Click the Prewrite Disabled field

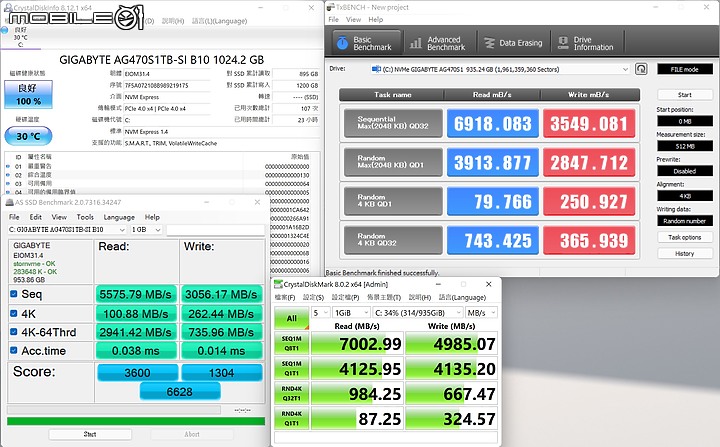pos(685,171)
